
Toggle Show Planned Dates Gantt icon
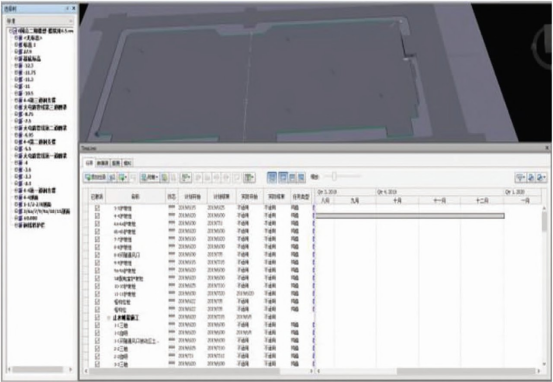click(283, 177)
